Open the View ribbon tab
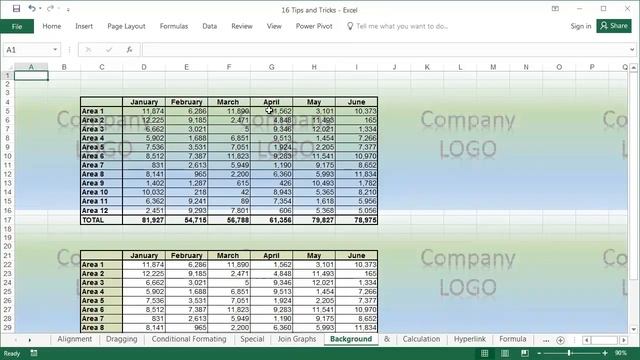640x360 pixels. tap(274, 26)
